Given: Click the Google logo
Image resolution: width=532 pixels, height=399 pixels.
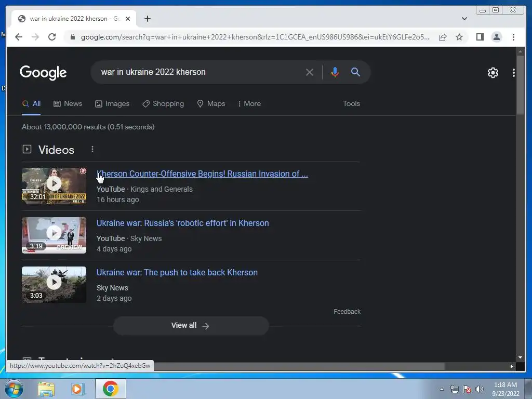Looking at the screenshot, I should pyautogui.click(x=43, y=73).
